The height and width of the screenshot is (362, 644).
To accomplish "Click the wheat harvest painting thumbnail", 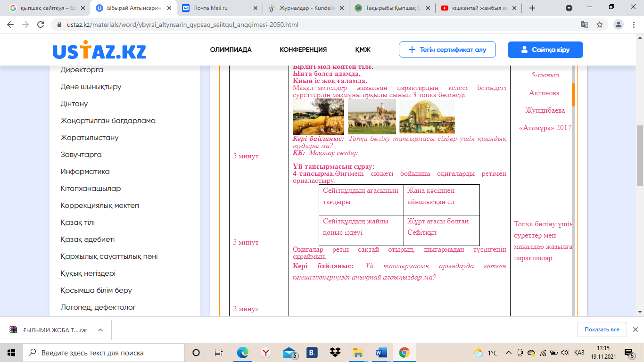I will tap(318, 117).
